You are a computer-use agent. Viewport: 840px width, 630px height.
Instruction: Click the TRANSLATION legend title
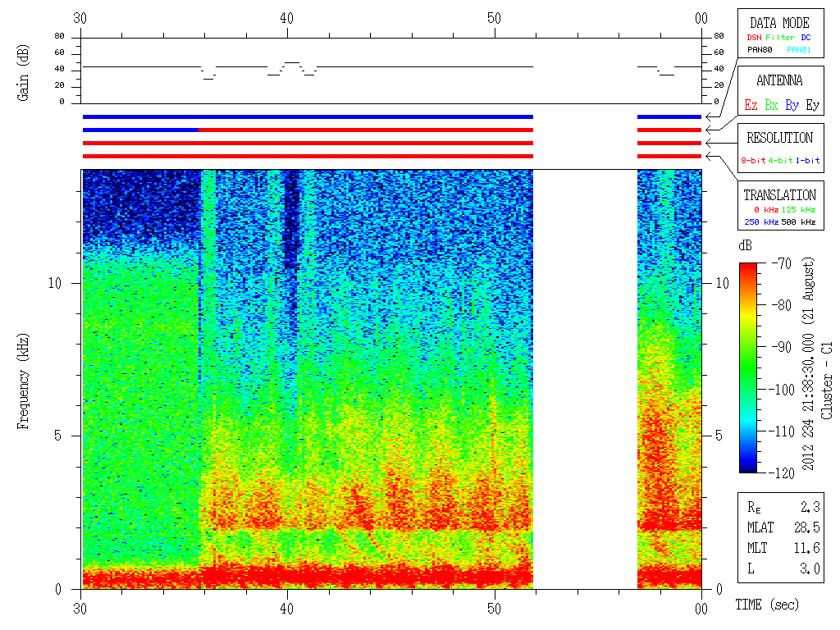(x=779, y=195)
